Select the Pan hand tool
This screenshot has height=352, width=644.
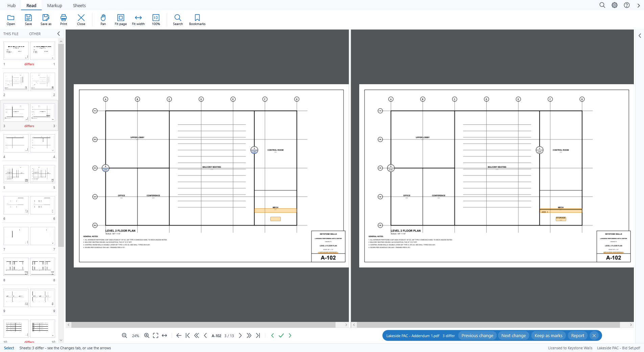click(103, 18)
